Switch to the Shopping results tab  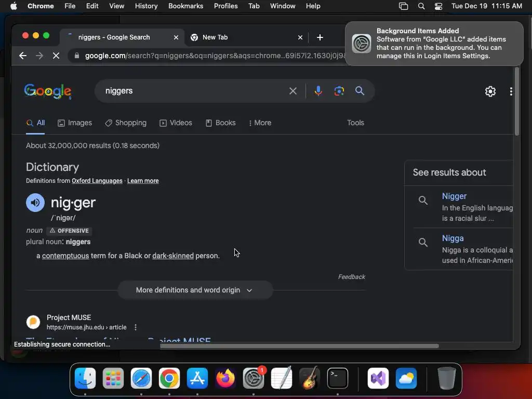[x=126, y=123]
